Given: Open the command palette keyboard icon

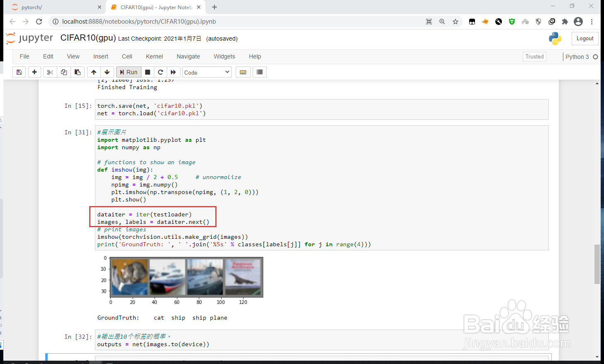Looking at the screenshot, I should (243, 72).
